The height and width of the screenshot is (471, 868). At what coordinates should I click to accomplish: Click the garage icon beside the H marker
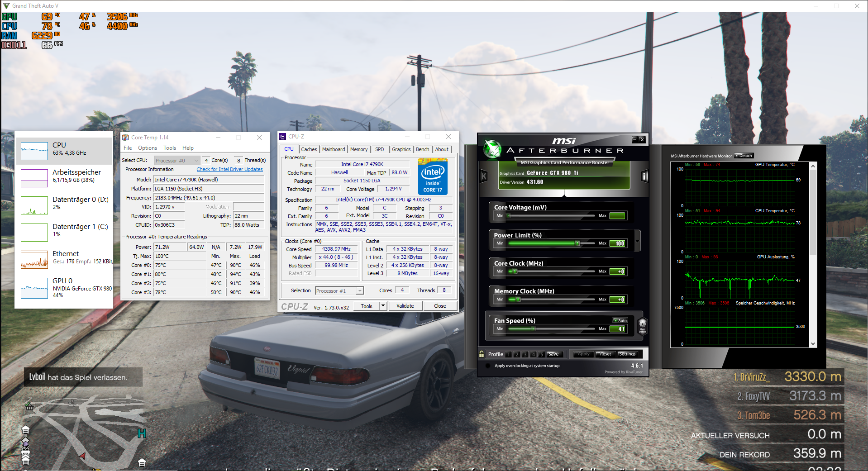point(142,462)
